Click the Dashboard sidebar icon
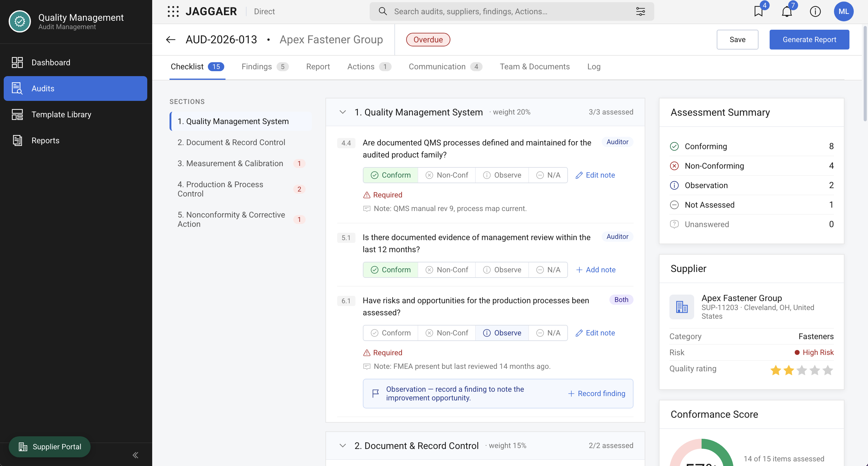The height and width of the screenshot is (466, 868). (x=17, y=62)
